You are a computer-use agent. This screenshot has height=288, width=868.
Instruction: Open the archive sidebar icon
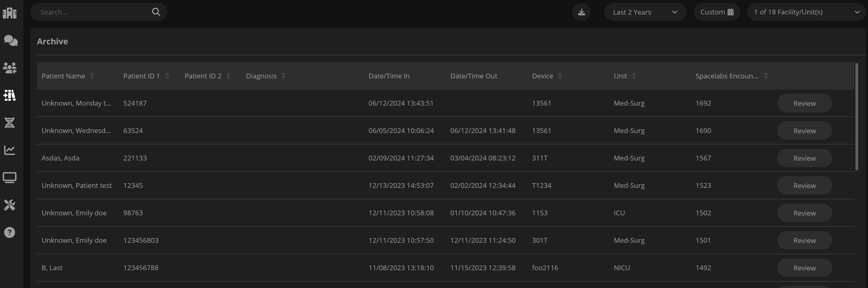point(10,96)
